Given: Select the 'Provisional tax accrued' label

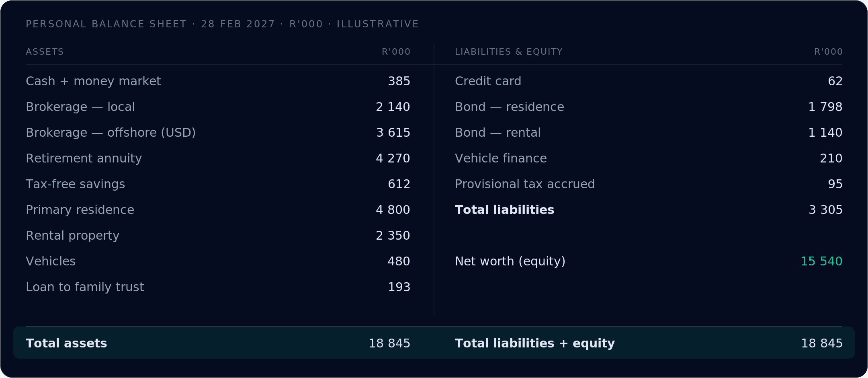Looking at the screenshot, I should tap(525, 184).
